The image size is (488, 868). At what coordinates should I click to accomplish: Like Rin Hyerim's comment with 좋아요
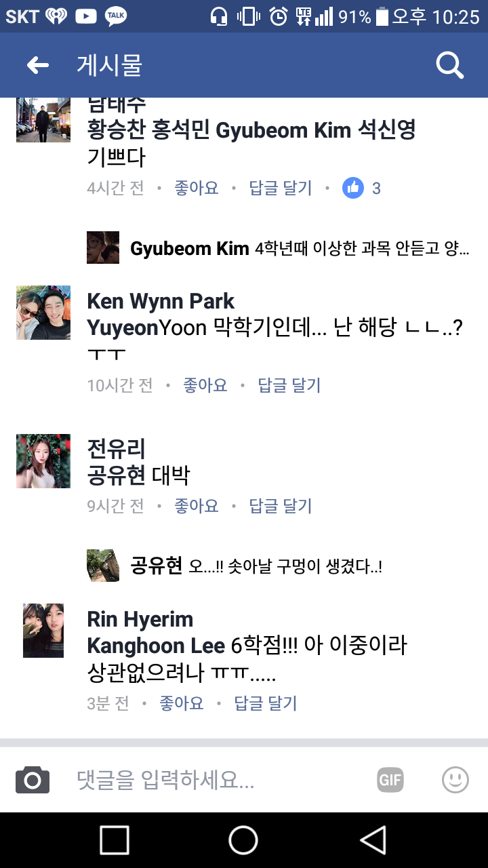tap(182, 703)
